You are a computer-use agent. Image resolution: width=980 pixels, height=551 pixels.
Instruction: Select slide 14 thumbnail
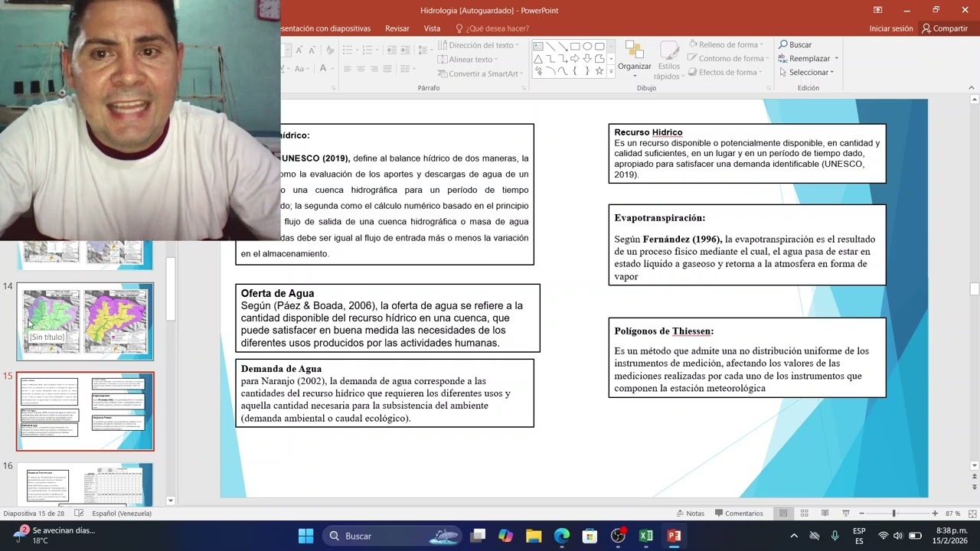click(x=85, y=321)
